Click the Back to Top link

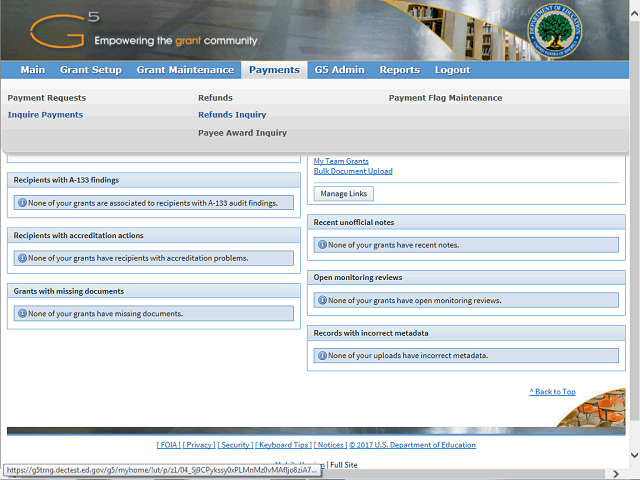click(x=552, y=392)
